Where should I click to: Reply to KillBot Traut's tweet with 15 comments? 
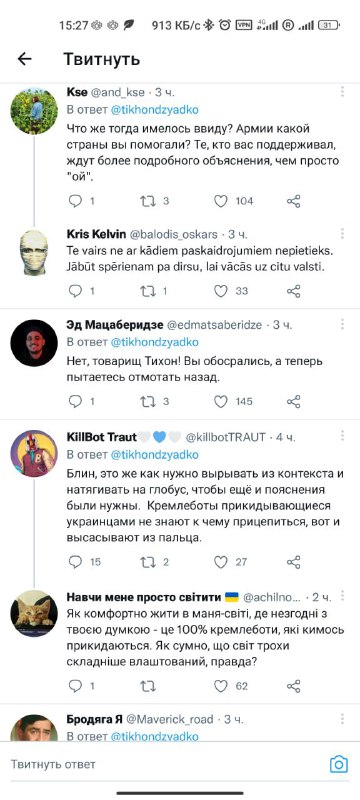[75, 562]
